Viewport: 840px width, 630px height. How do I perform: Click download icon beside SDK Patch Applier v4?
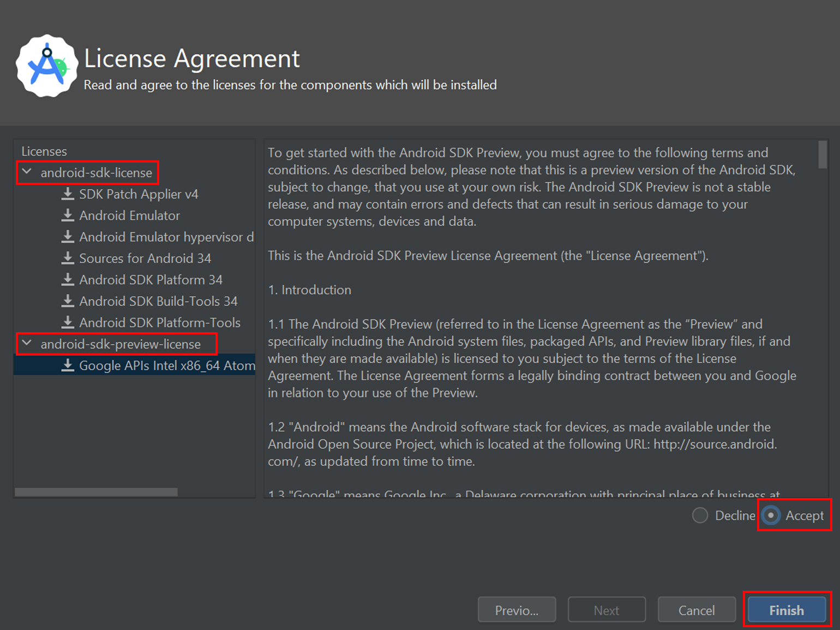tap(68, 194)
